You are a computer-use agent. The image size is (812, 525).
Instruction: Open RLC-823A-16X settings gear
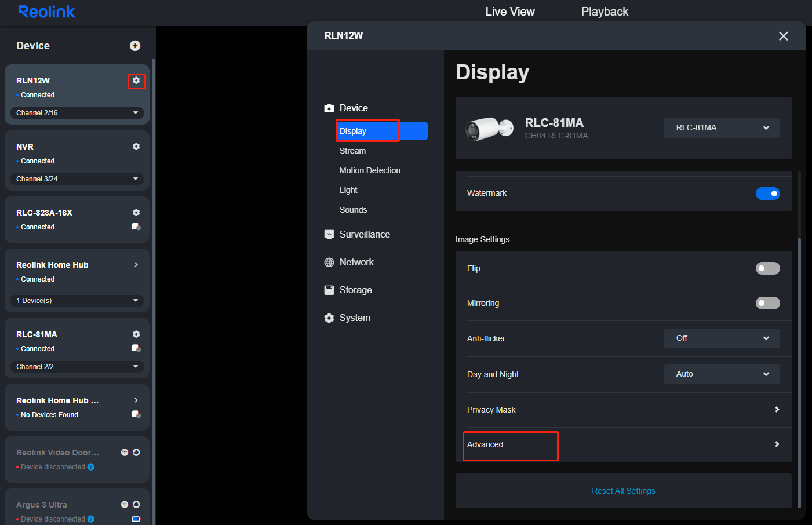click(136, 213)
